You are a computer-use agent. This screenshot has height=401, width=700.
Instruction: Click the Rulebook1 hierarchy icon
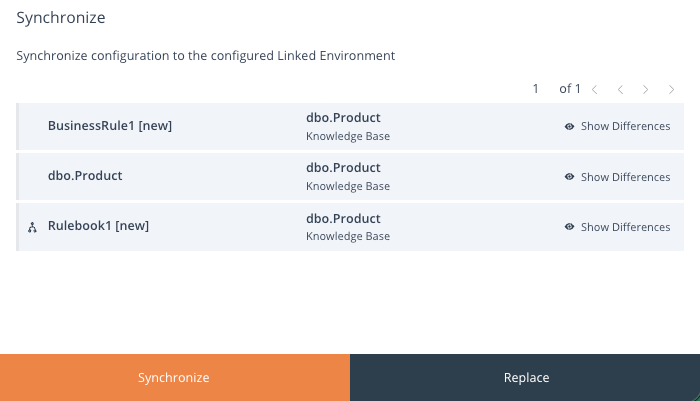32,227
